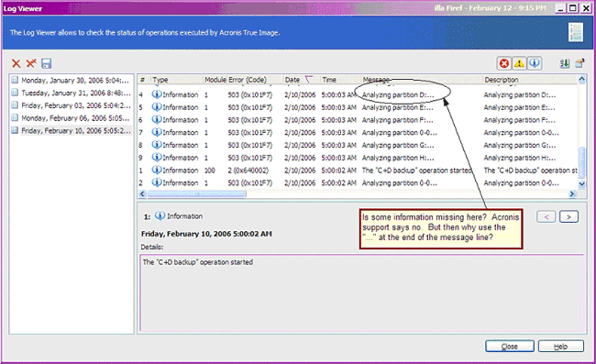Go to previous message with < button
The width and height of the screenshot is (596, 364).
(x=546, y=217)
